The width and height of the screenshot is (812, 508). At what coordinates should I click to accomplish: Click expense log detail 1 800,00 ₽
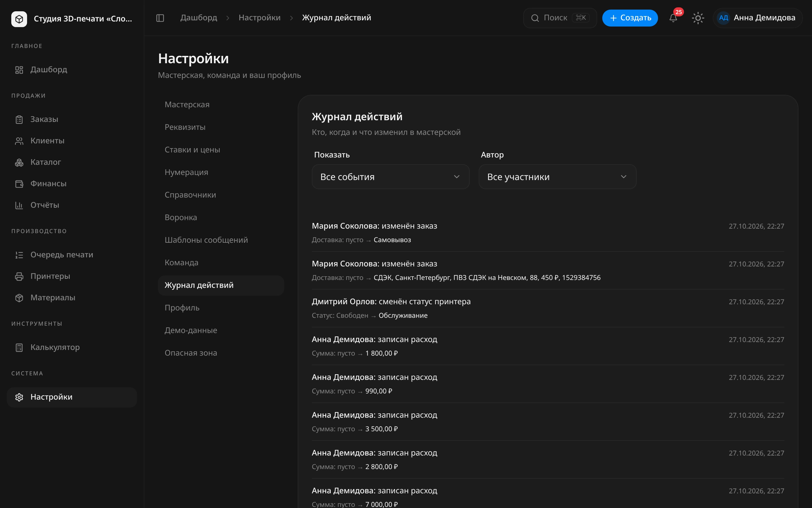pyautogui.click(x=355, y=353)
